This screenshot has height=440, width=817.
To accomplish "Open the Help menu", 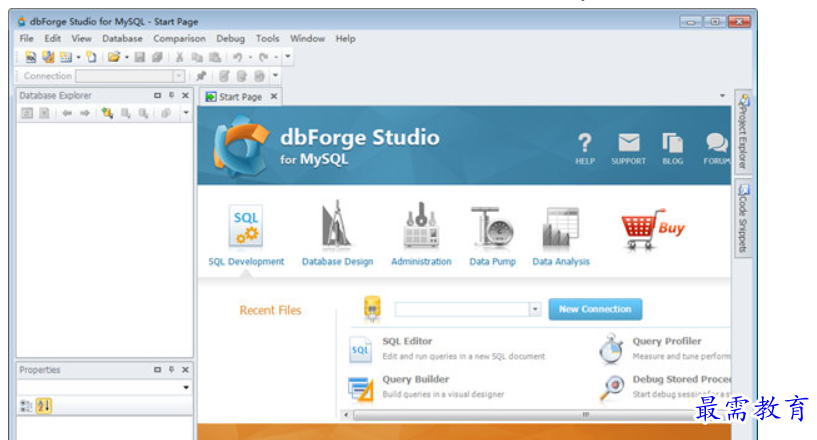I will [345, 39].
